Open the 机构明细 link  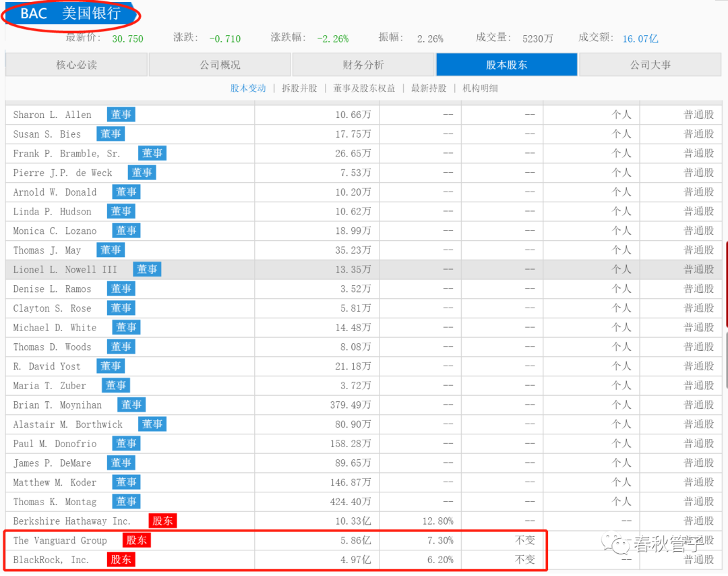click(x=480, y=88)
